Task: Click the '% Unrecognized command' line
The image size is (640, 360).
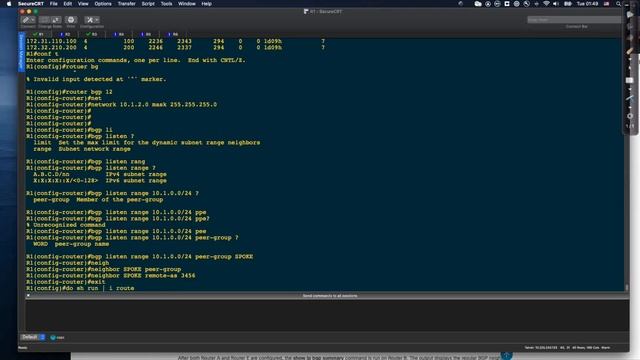Action: pyautogui.click(x=66, y=225)
